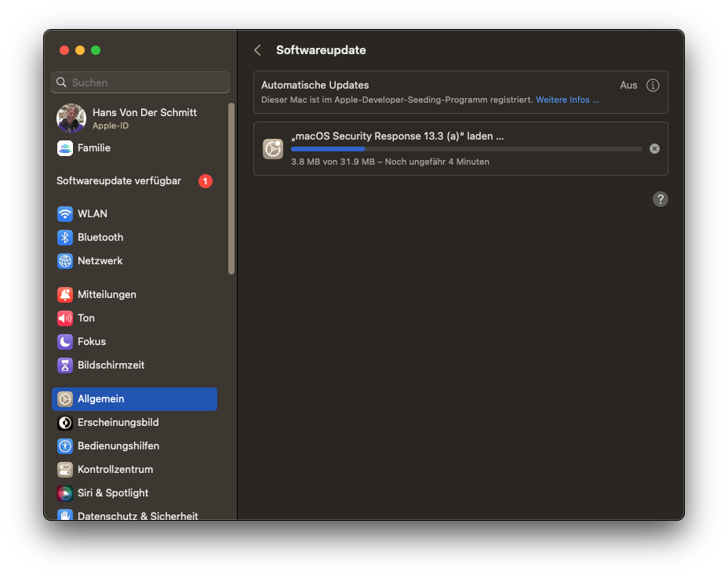This screenshot has height=578, width=728.
Task: Open Bluetooth settings icon
Action: pyautogui.click(x=65, y=238)
